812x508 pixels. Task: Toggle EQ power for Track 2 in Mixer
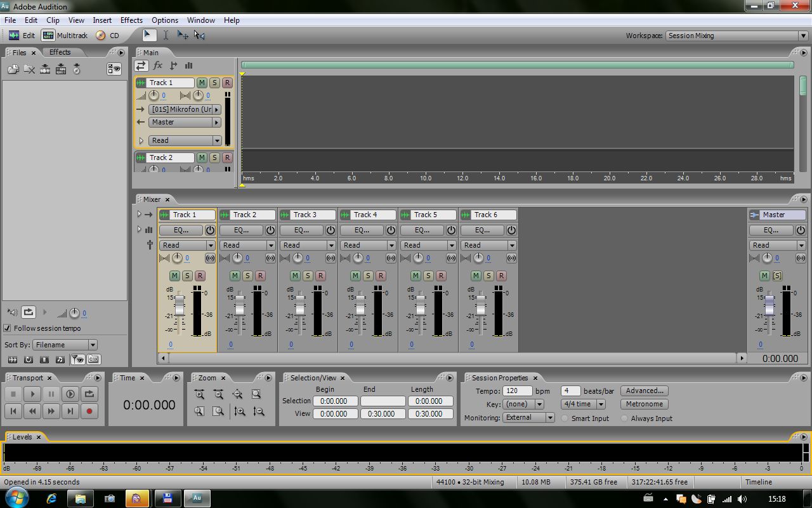tap(270, 230)
